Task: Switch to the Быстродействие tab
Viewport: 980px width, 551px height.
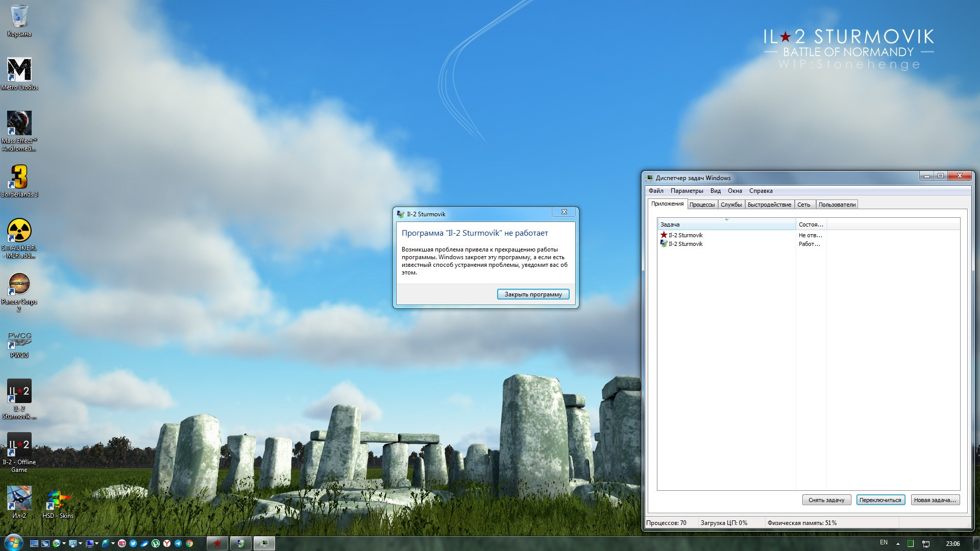Action: pyautogui.click(x=769, y=205)
